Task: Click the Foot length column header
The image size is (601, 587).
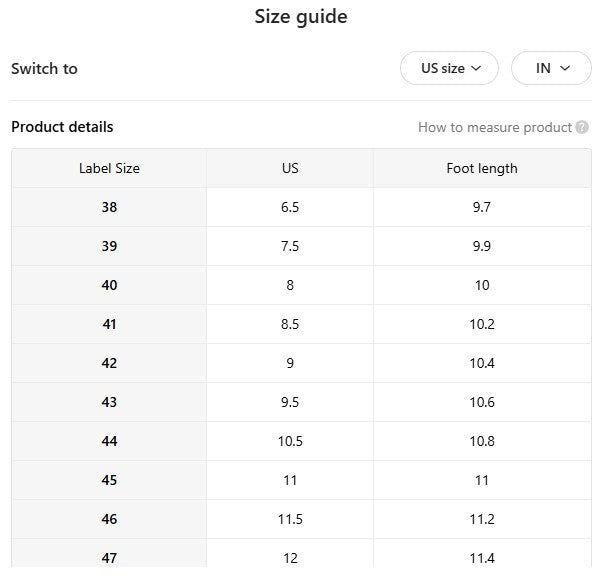Action: pyautogui.click(x=482, y=168)
